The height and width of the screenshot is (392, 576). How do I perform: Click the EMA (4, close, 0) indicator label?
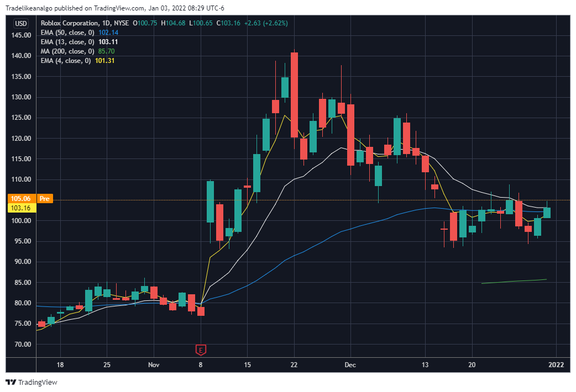click(65, 61)
